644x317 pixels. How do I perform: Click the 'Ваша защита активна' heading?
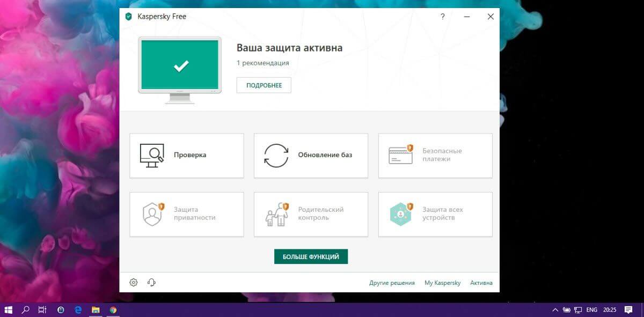(289, 48)
